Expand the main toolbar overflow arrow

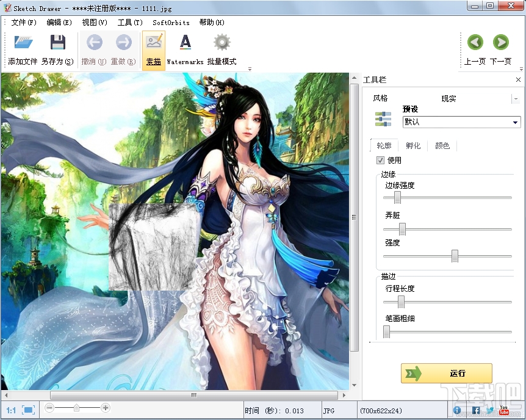250,69
